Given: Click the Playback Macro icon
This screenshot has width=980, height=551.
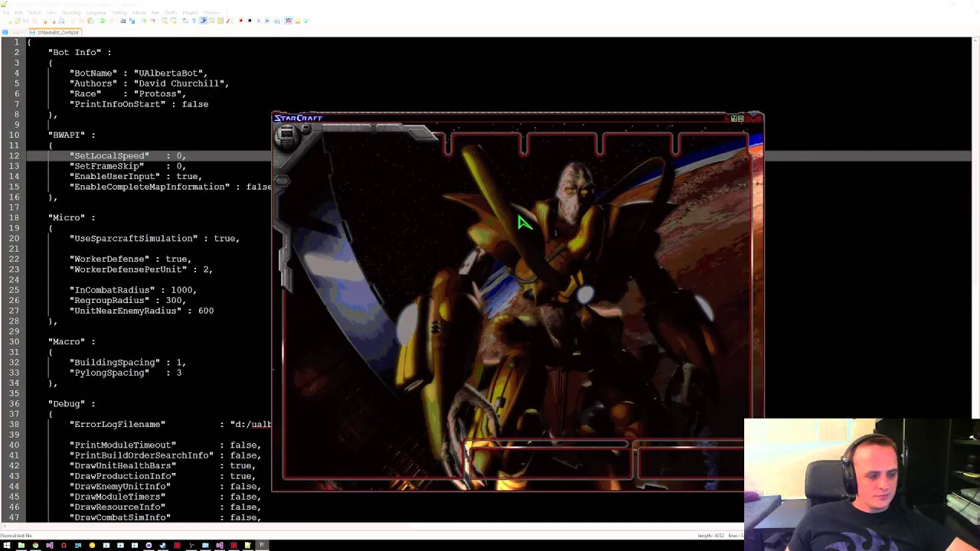Looking at the screenshot, I should tap(259, 21).
